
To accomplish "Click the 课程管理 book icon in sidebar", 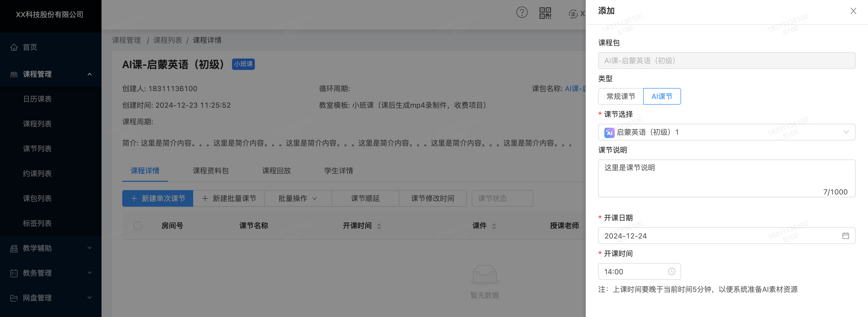I will click(14, 74).
